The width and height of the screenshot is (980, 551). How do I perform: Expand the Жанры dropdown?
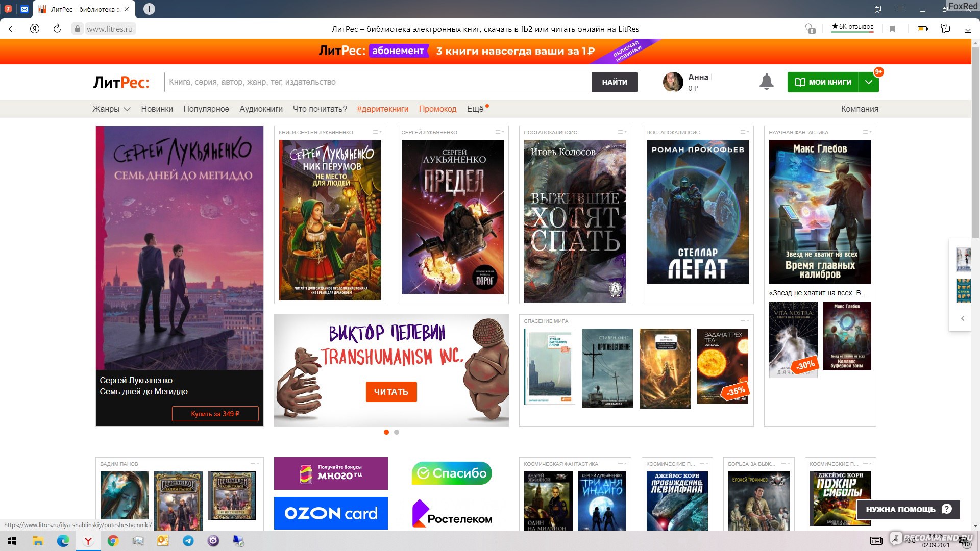111,109
